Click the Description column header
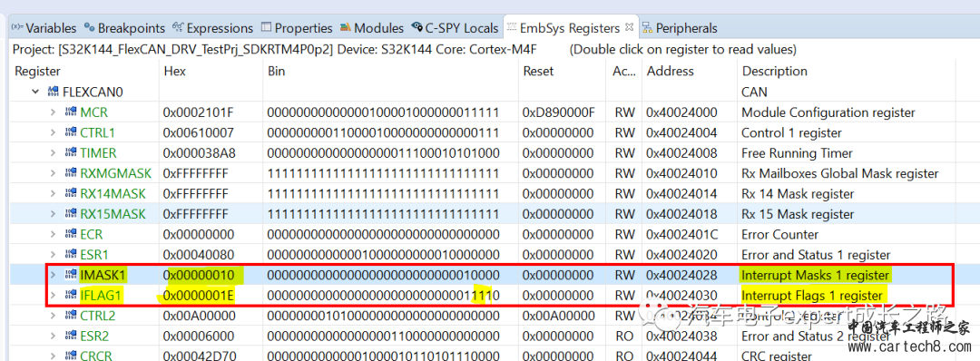Screen dimensions: 980x361 click(774, 71)
